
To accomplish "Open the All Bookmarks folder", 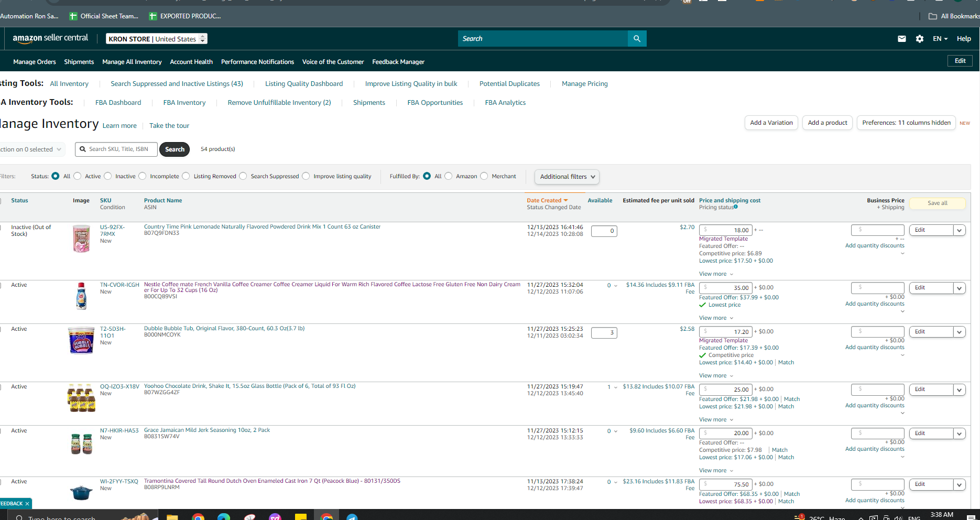I will [954, 16].
